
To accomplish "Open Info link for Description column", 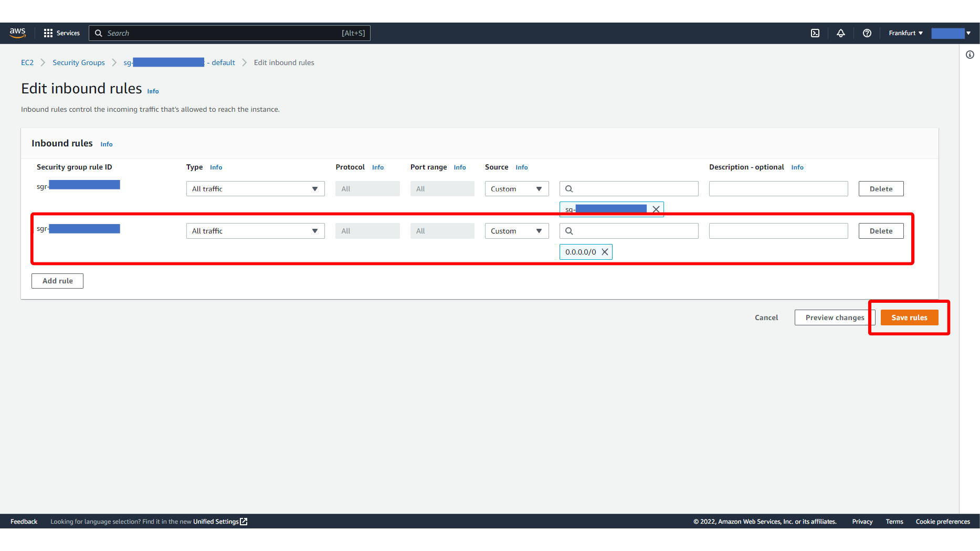I will coord(797,167).
